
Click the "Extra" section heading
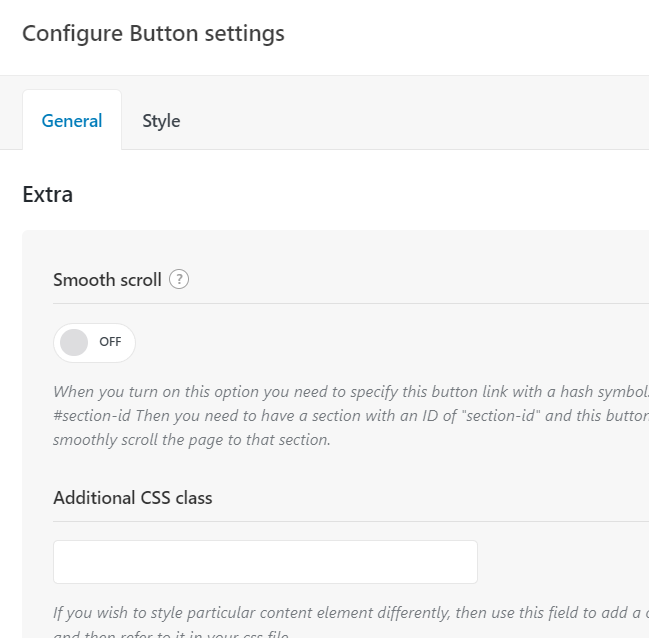[x=47, y=194]
